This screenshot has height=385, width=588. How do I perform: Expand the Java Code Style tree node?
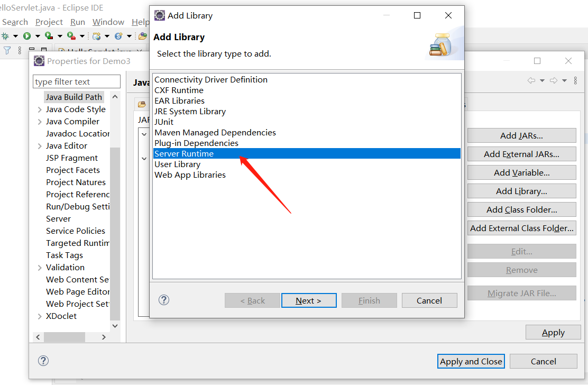click(x=40, y=109)
